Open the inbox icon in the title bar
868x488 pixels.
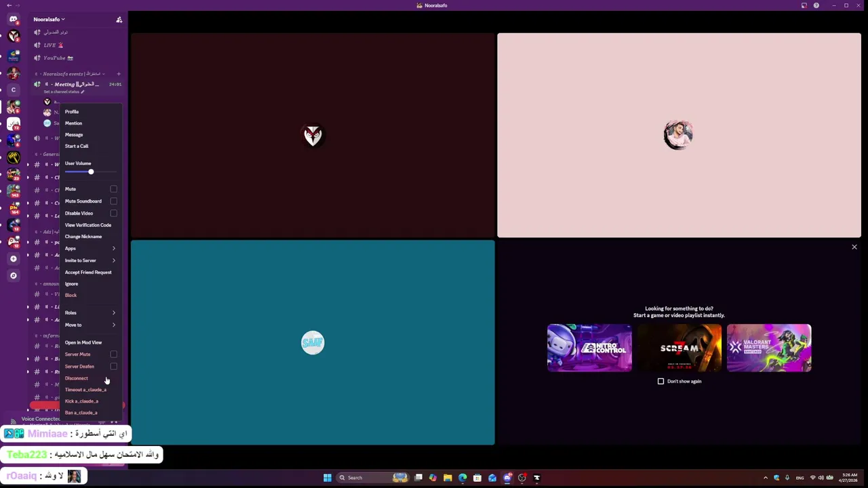click(x=804, y=5)
